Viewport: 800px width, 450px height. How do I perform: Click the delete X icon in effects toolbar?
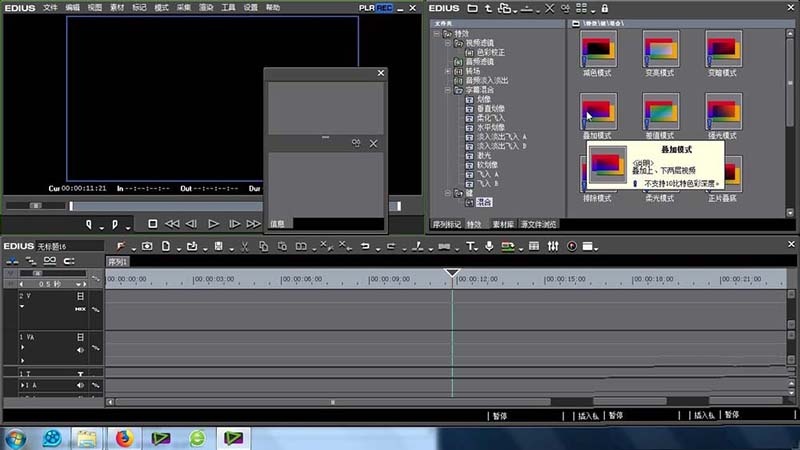(x=550, y=8)
